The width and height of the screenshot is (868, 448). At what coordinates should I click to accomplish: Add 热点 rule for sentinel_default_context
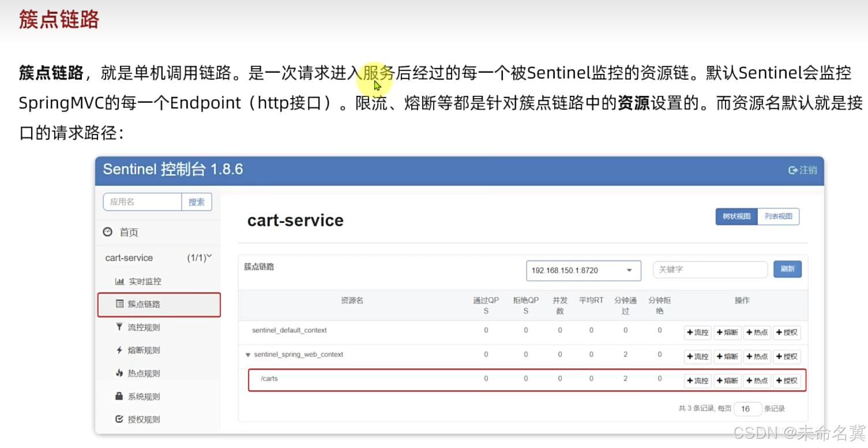[x=757, y=333]
